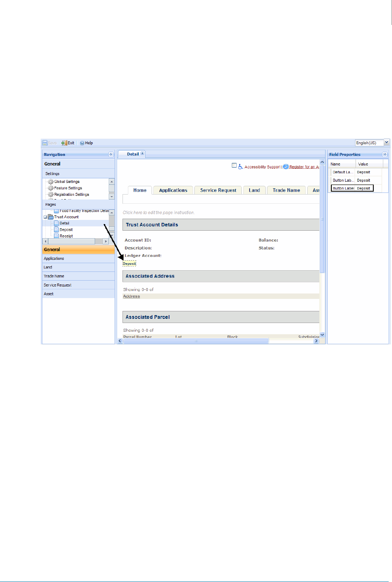Click the page instruction placeholder text

pos(159,212)
